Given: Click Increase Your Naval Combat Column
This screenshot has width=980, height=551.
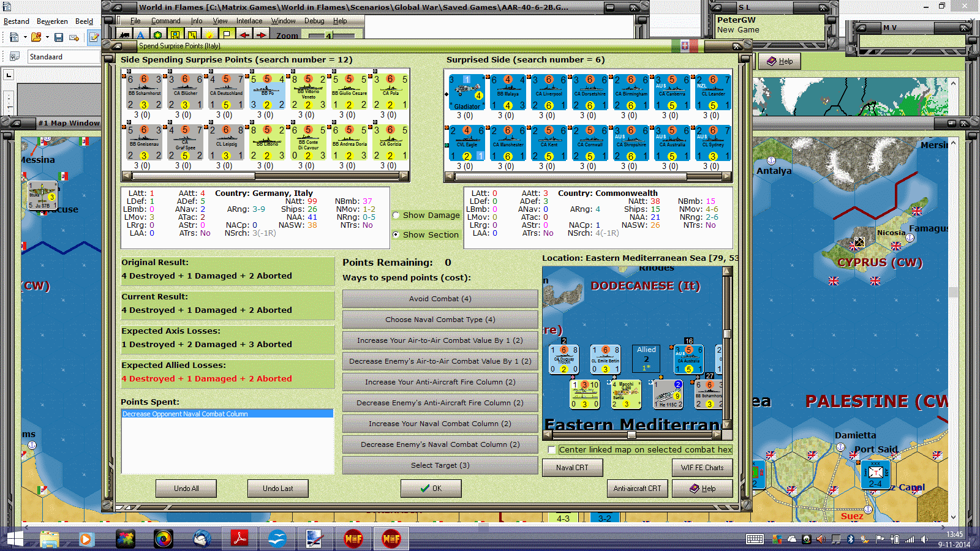Looking at the screenshot, I should [x=440, y=424].
